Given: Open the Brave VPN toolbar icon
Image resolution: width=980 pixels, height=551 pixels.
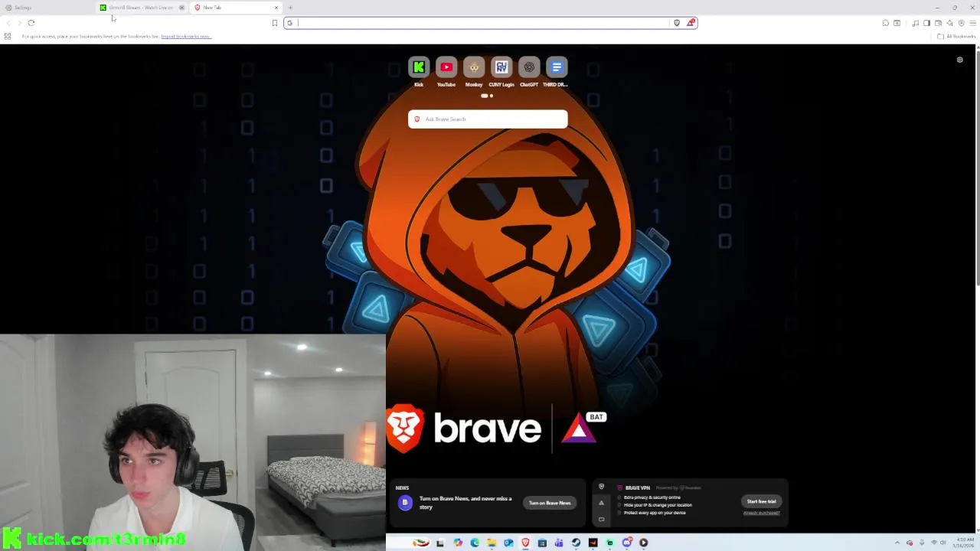Looking at the screenshot, I should click(x=962, y=23).
